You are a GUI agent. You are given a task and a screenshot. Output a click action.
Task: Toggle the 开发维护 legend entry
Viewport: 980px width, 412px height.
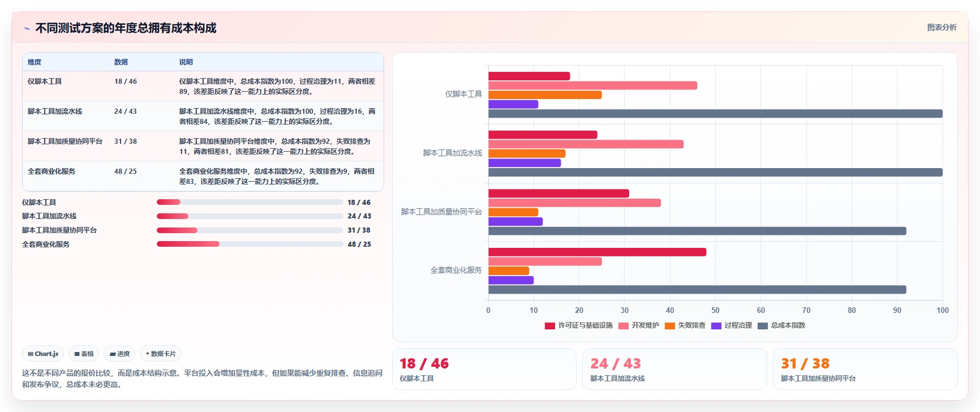[639, 325]
